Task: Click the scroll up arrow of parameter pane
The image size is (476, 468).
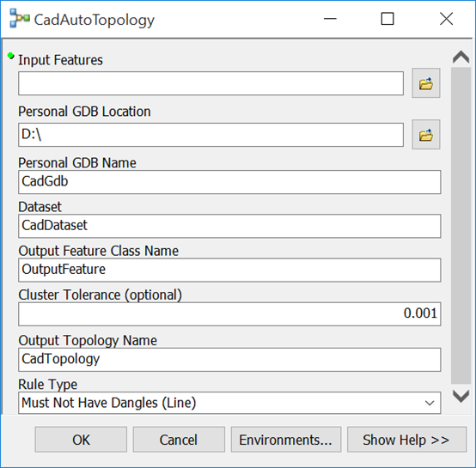Action: (x=461, y=57)
